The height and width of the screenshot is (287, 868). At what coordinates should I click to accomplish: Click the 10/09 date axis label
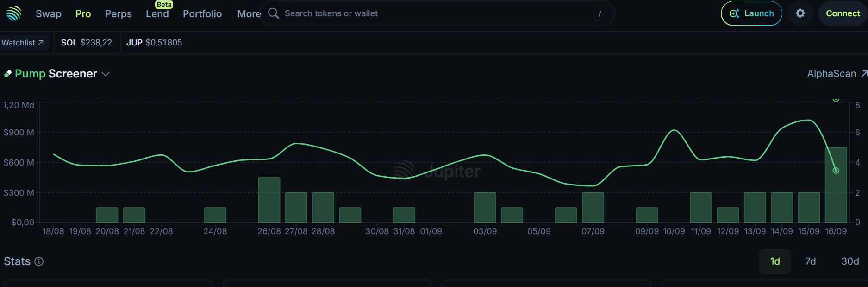point(674,231)
